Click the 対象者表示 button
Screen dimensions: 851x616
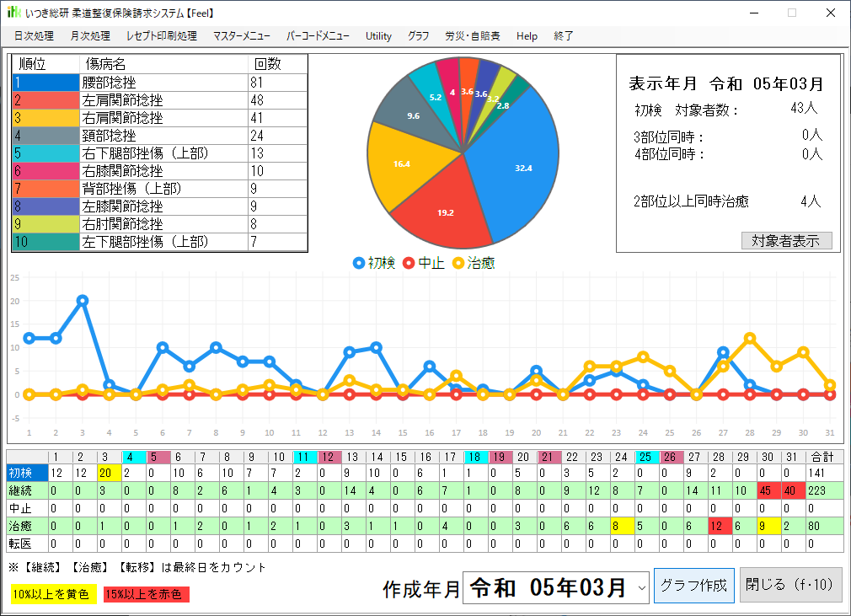point(785,240)
